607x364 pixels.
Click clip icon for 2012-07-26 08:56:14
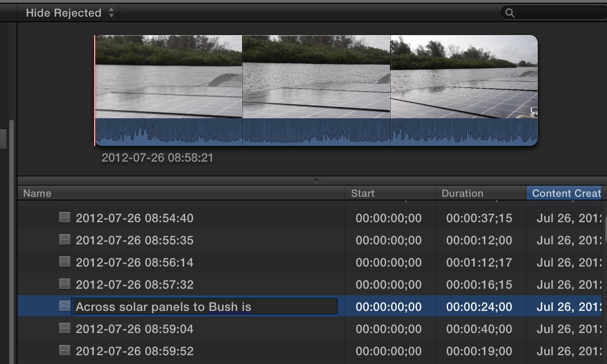pyautogui.click(x=65, y=262)
